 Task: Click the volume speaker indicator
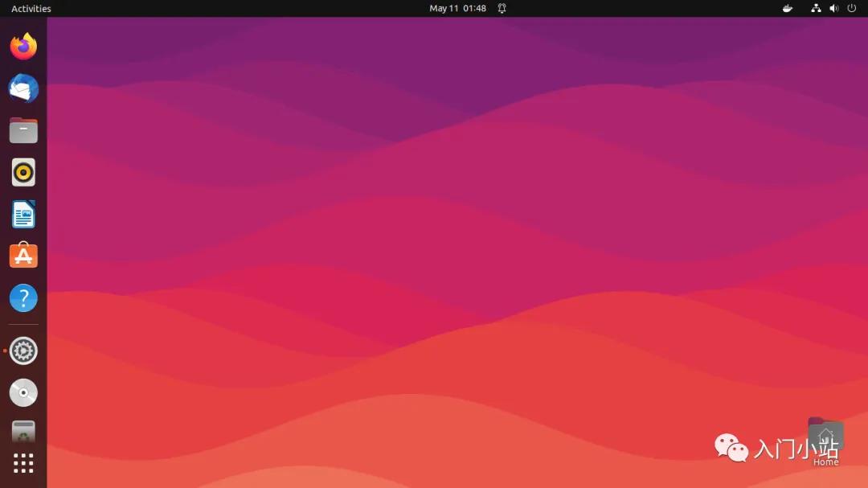pyautogui.click(x=833, y=9)
